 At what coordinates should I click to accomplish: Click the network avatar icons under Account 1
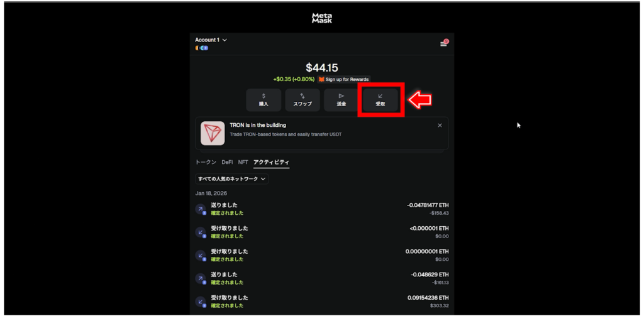(202, 48)
